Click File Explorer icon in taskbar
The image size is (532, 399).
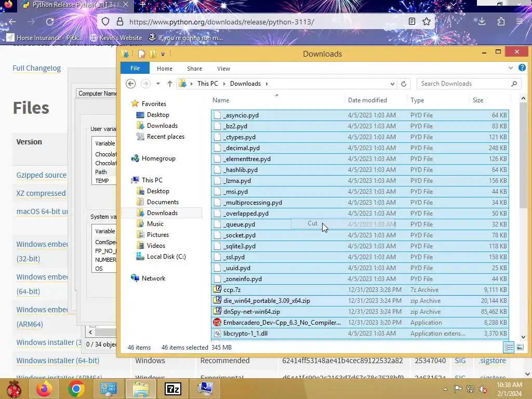[141, 389]
